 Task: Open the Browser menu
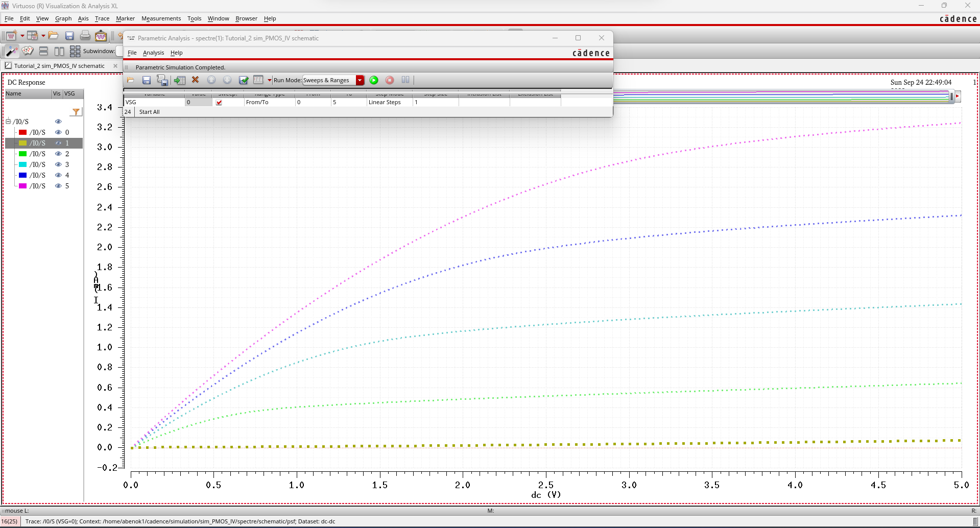246,18
